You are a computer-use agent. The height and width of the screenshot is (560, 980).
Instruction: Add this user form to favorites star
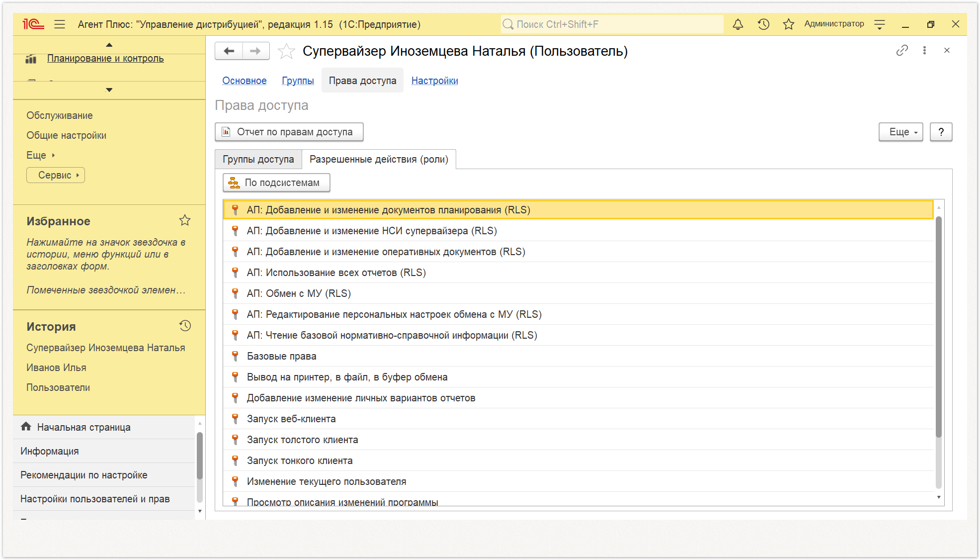[x=286, y=51]
